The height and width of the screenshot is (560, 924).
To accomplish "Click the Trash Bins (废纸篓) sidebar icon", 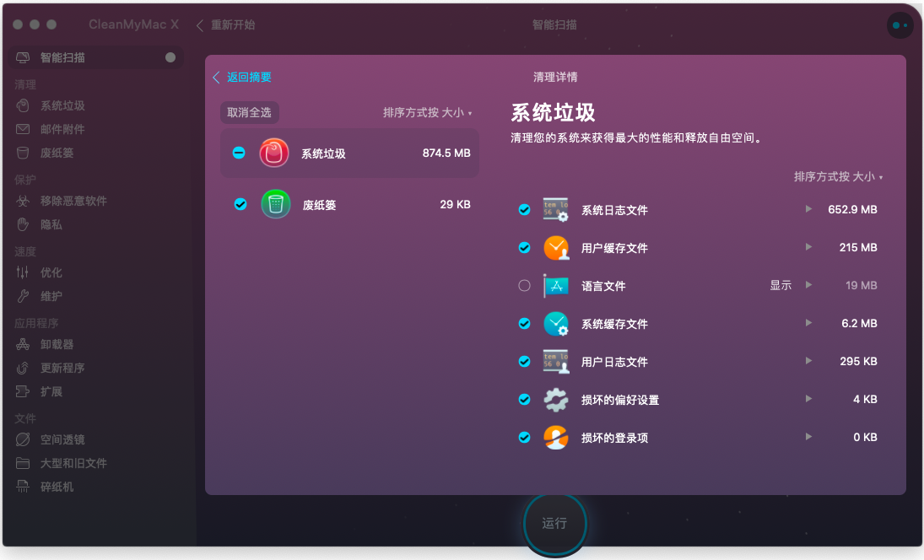I will pyautogui.click(x=23, y=153).
